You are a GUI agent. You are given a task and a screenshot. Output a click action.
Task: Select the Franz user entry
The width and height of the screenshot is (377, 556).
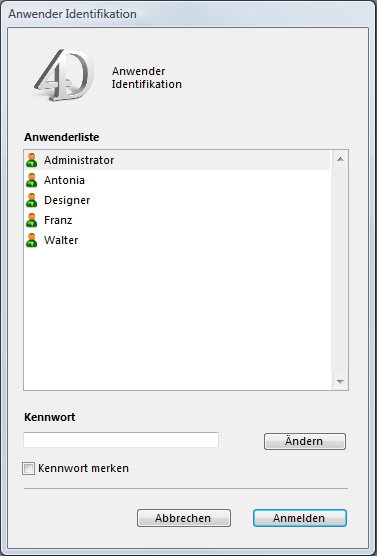pos(177,220)
